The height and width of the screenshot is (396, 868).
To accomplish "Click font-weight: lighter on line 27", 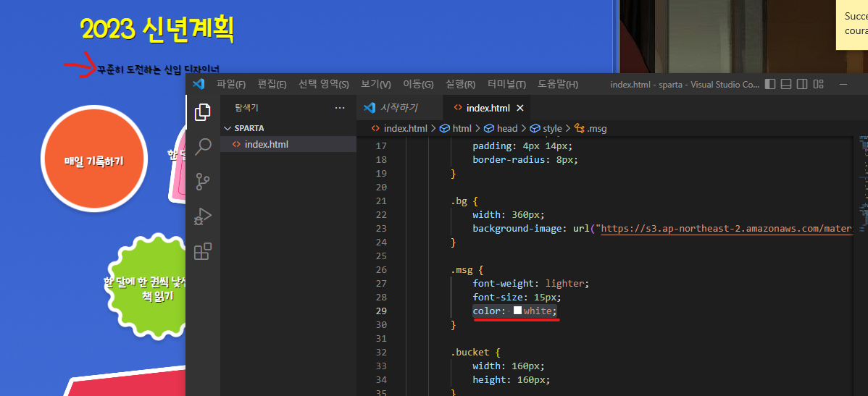I will tap(530, 283).
